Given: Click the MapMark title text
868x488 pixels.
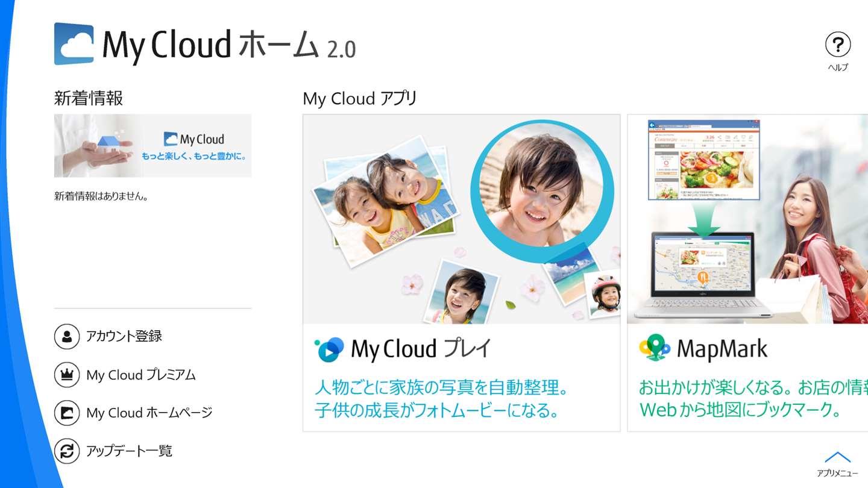Looking at the screenshot, I should (722, 349).
